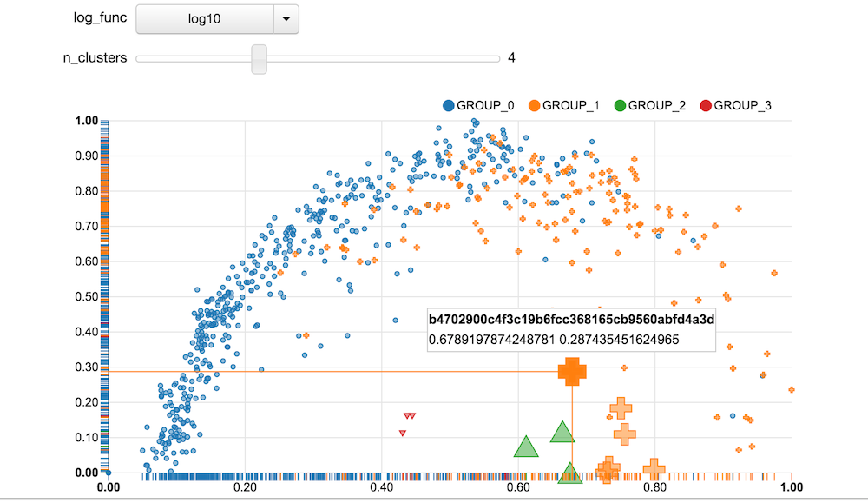Click the log10 selection box

[x=205, y=17]
